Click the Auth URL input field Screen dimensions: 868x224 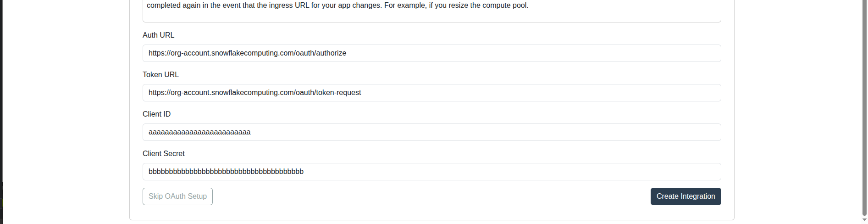pos(431,53)
